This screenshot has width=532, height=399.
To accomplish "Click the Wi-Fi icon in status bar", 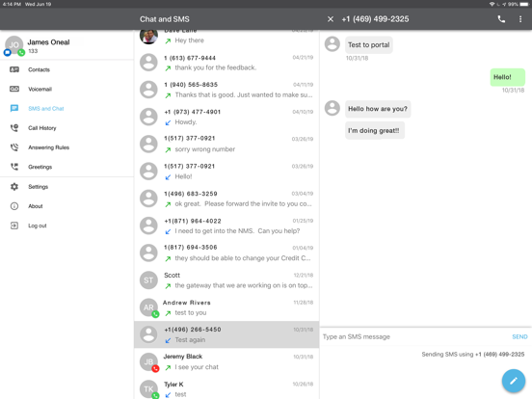I will pyautogui.click(x=492, y=4).
